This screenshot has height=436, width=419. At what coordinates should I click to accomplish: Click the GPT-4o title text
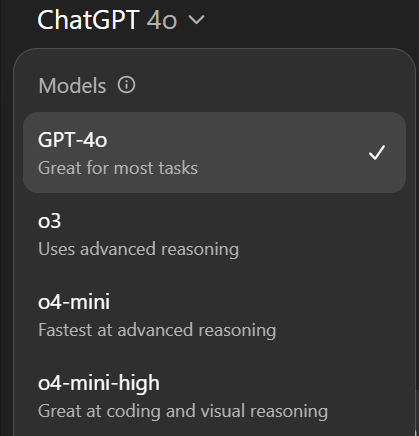72,140
